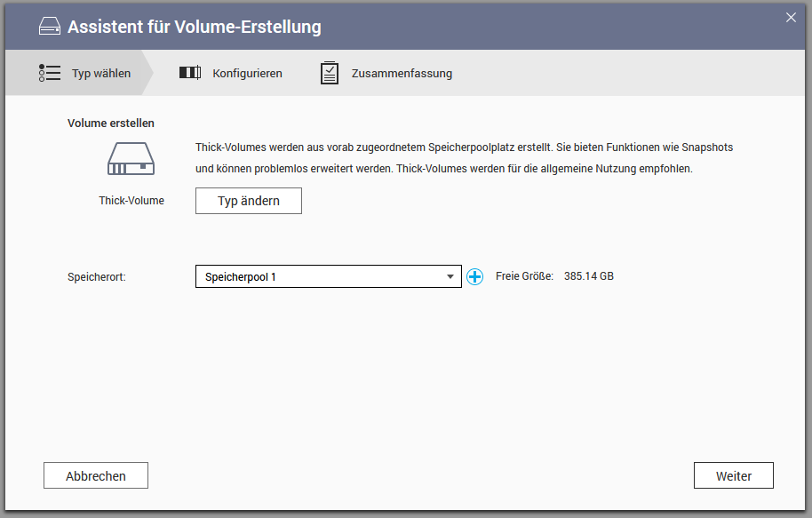Click the free size value 385.14 GB
The height and width of the screenshot is (518, 812).
click(588, 276)
